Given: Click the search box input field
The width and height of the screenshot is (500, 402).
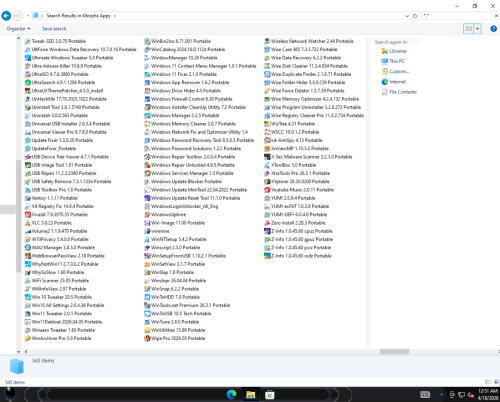Looking at the screenshot, I should point(458,16).
